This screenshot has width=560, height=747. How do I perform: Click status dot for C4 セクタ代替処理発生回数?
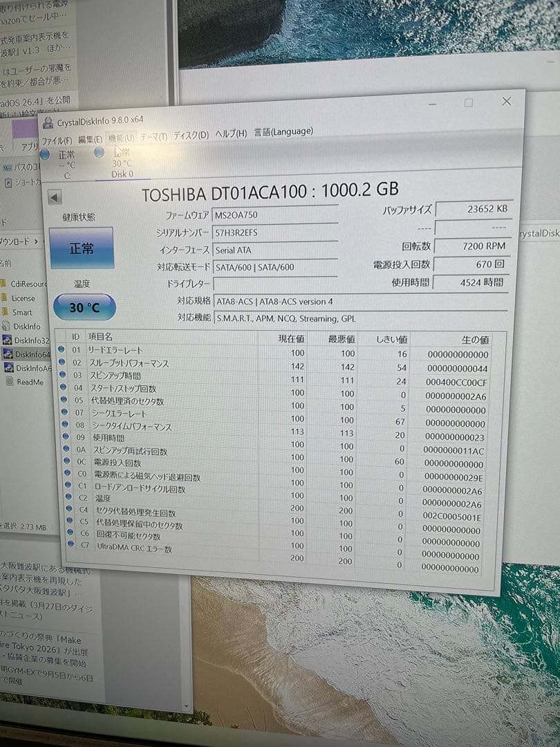pos(70,509)
